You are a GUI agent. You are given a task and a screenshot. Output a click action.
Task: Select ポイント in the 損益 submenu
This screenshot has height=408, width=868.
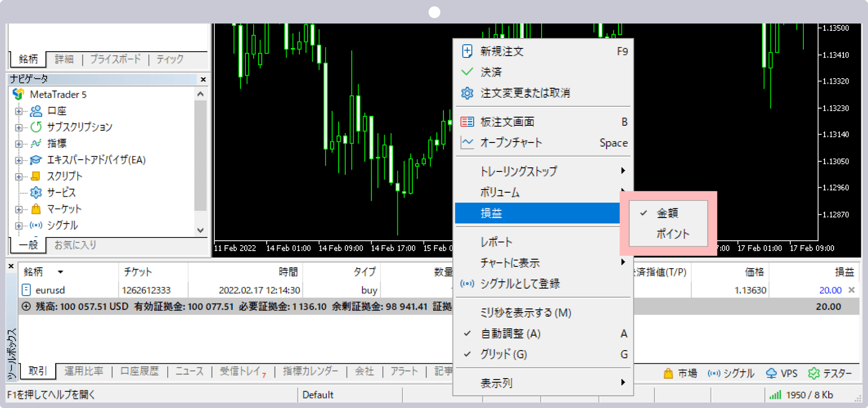click(x=668, y=234)
